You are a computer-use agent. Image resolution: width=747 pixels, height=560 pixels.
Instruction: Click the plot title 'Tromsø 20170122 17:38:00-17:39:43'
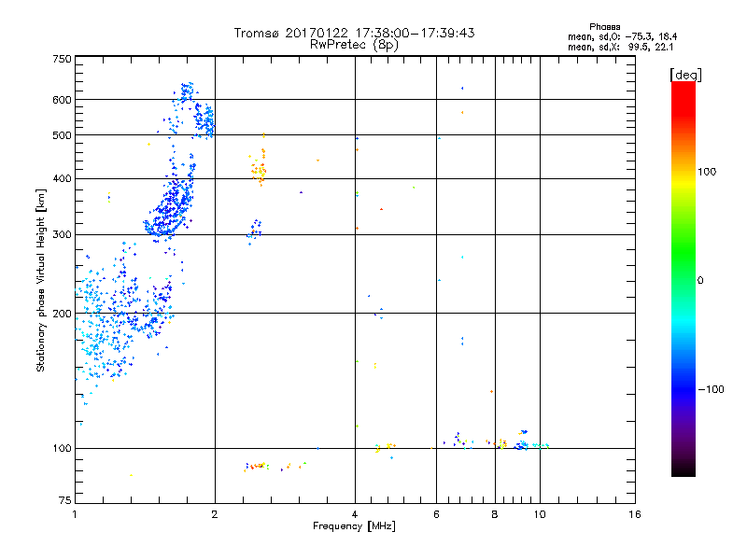tap(354, 33)
